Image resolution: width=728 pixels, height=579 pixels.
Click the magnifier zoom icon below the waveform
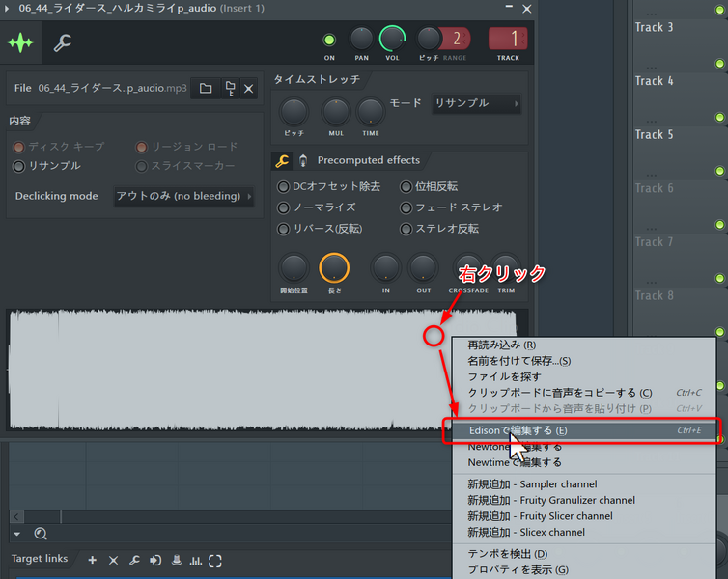41,534
